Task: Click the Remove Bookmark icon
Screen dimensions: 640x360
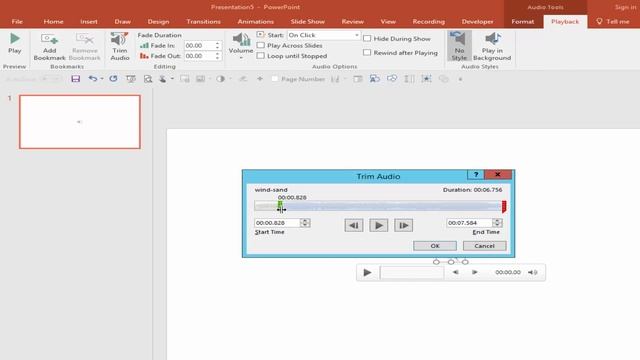Action: (x=85, y=39)
